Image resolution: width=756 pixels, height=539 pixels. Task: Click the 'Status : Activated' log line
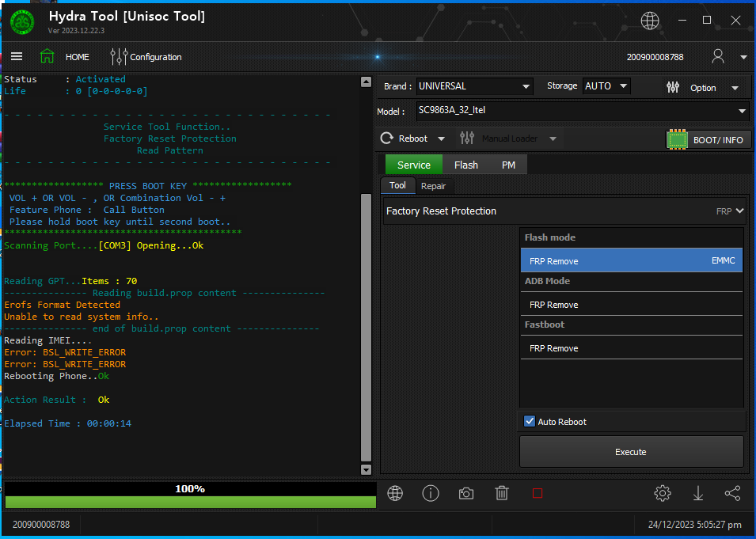[65, 79]
